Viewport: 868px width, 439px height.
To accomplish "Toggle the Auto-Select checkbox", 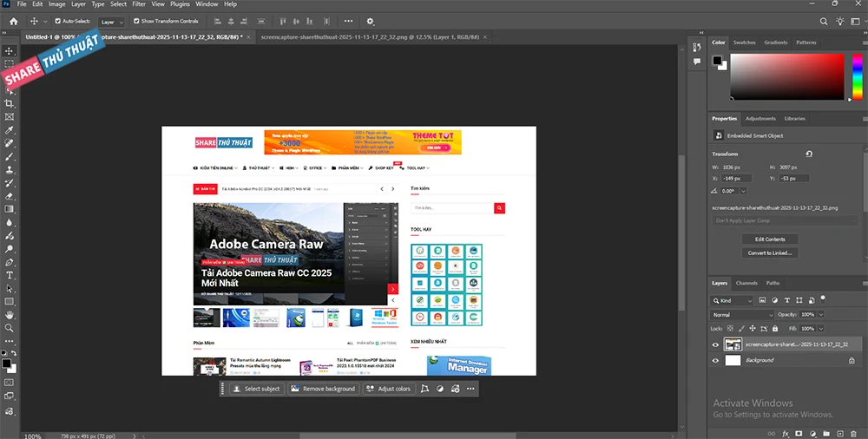I will coord(57,21).
